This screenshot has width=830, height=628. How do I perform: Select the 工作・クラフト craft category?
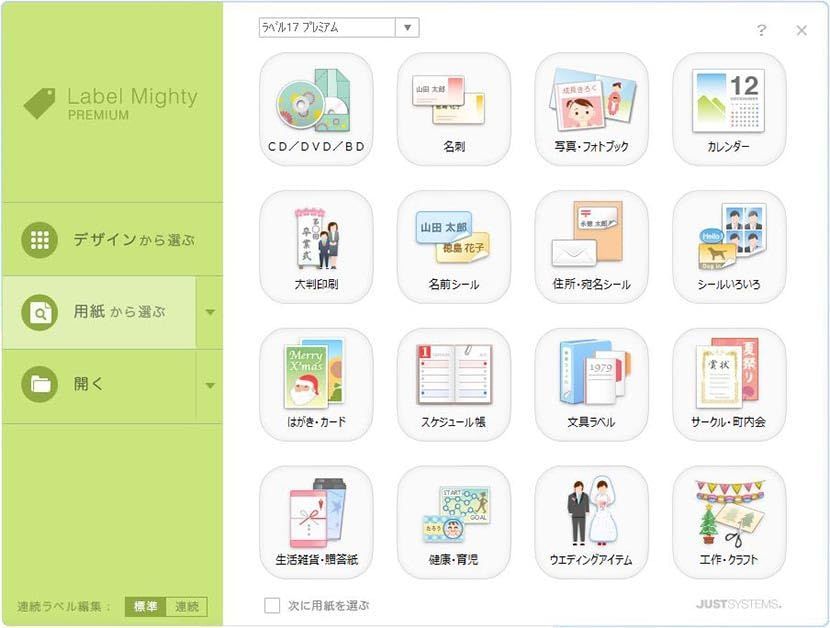729,522
